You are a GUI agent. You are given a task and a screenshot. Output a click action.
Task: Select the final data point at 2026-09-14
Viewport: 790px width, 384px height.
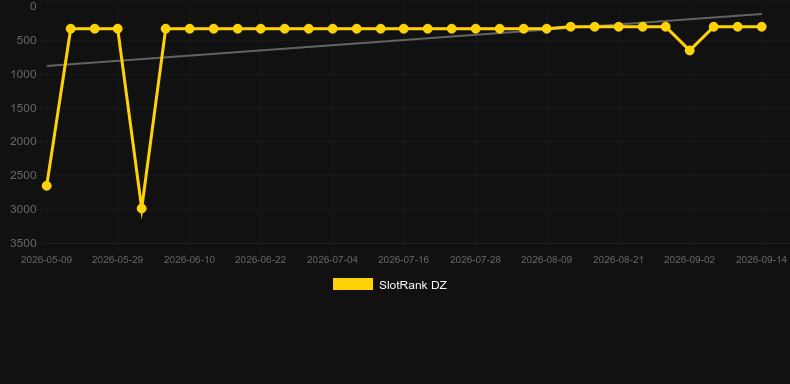761,27
